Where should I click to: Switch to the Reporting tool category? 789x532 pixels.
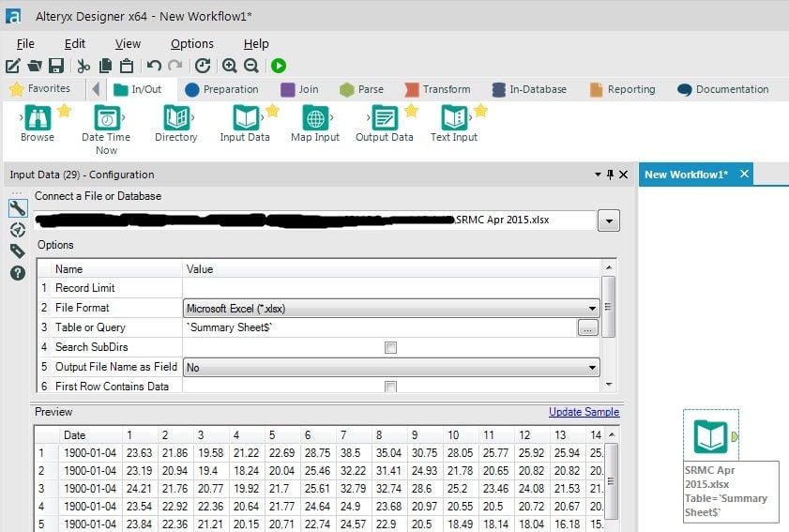622,89
